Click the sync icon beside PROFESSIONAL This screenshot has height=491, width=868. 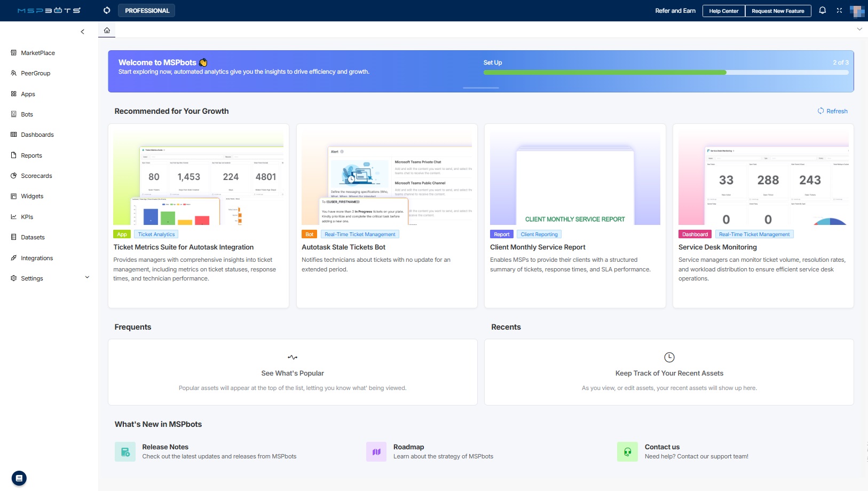coord(107,10)
